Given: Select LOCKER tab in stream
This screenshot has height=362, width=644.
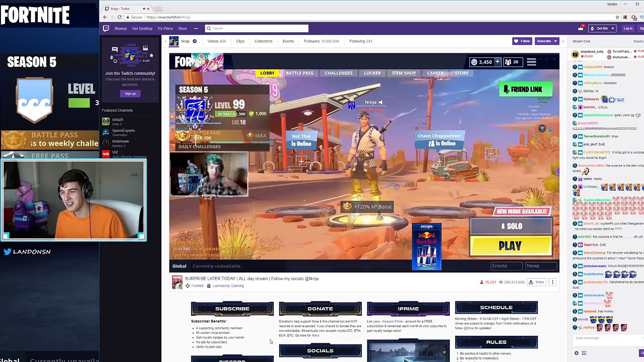Looking at the screenshot, I should tap(372, 73).
